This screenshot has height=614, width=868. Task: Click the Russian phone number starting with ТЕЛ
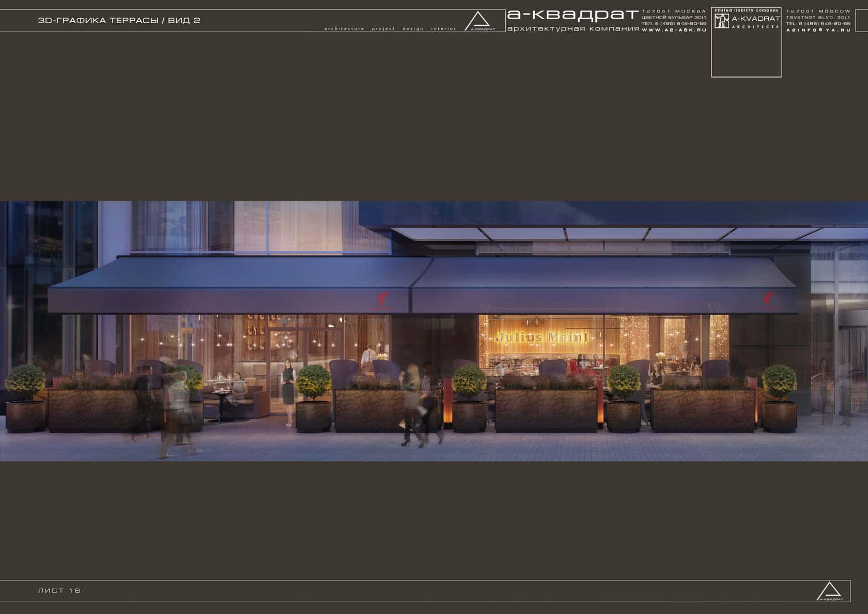coord(674,24)
